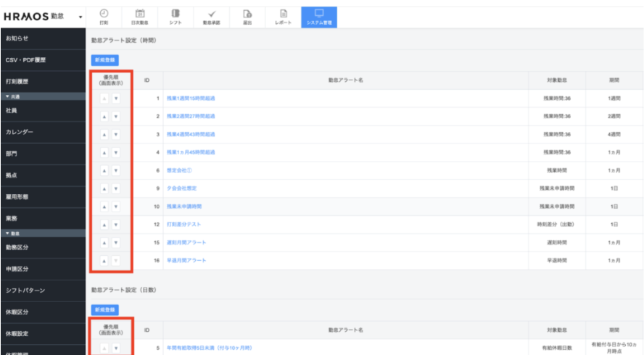Select the システム管理 monitor icon tab
The width and height of the screenshot is (644, 355).
tap(319, 17)
